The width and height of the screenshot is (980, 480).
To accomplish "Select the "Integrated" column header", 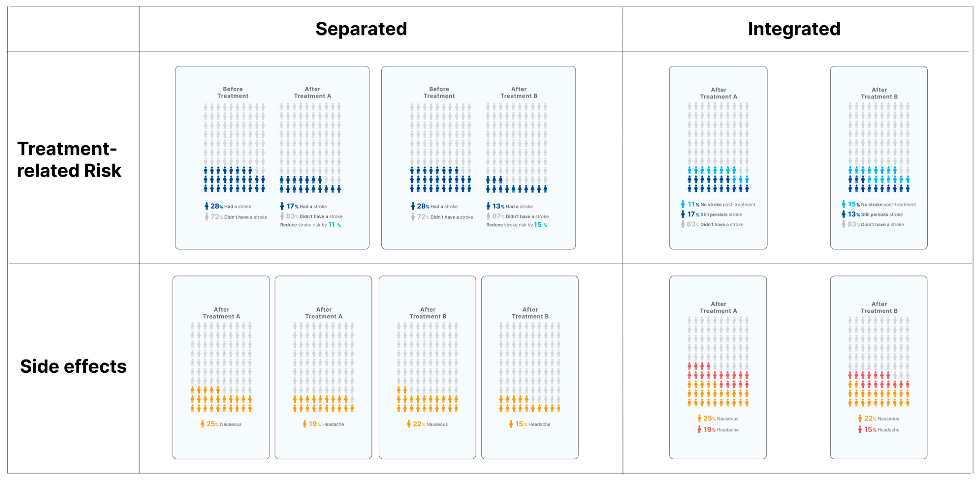I will point(794,29).
